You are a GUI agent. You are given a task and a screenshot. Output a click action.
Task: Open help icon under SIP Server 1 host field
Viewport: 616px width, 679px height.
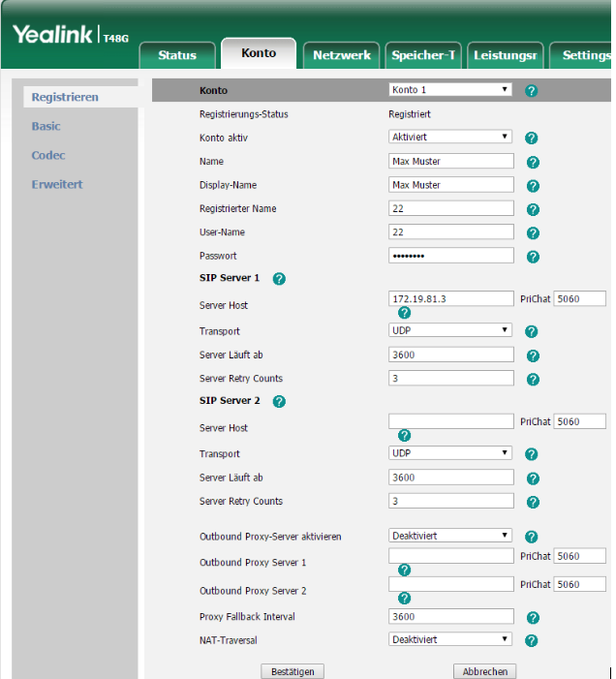point(404,313)
